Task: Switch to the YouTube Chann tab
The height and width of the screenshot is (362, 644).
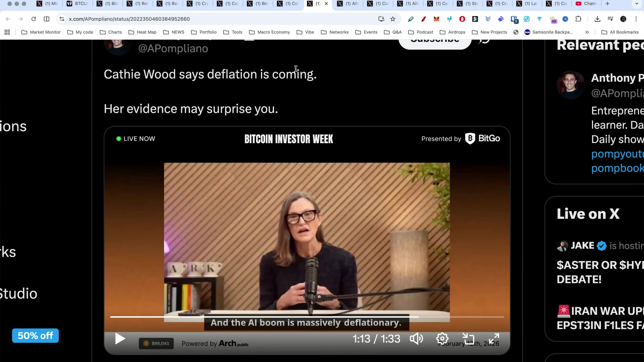Action: click(586, 4)
